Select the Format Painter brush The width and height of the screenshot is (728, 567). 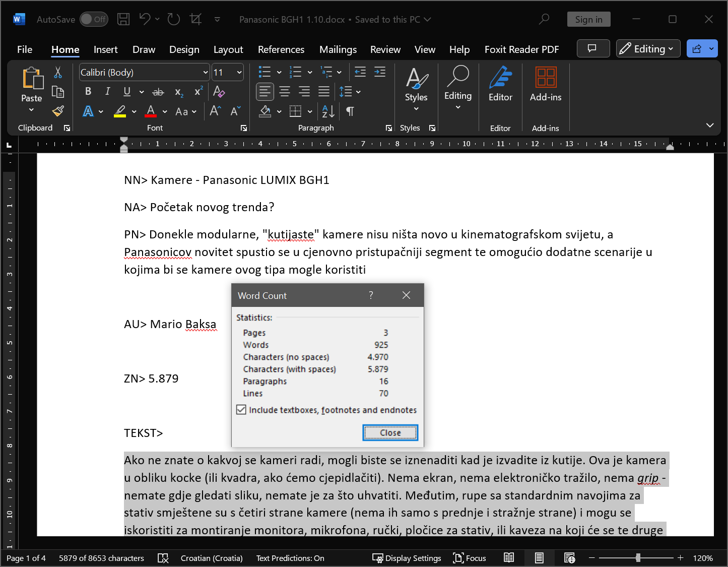[x=58, y=111]
